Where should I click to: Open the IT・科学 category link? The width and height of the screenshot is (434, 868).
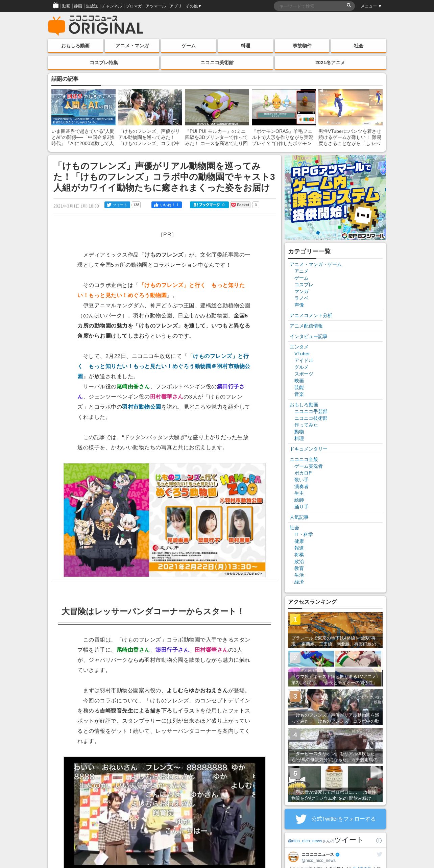pyautogui.click(x=304, y=534)
